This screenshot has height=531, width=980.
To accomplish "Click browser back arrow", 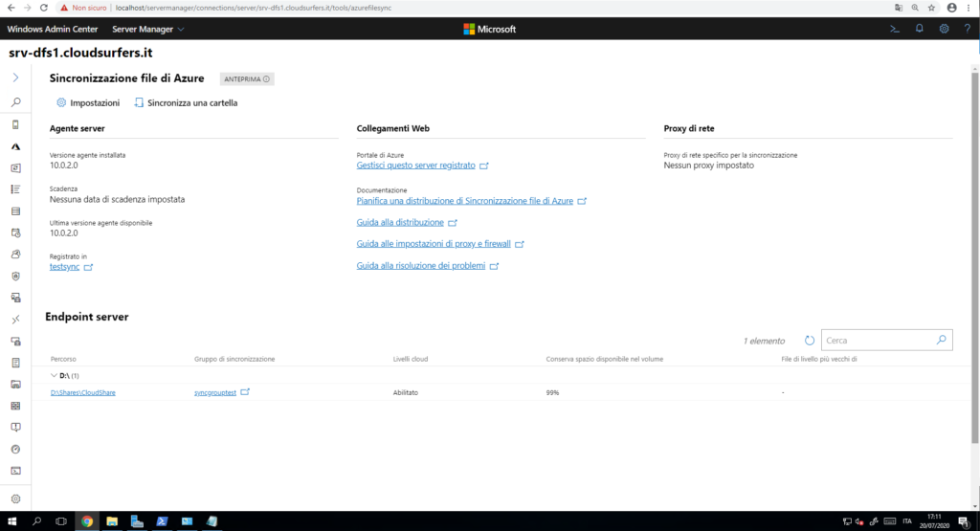I will [x=11, y=8].
